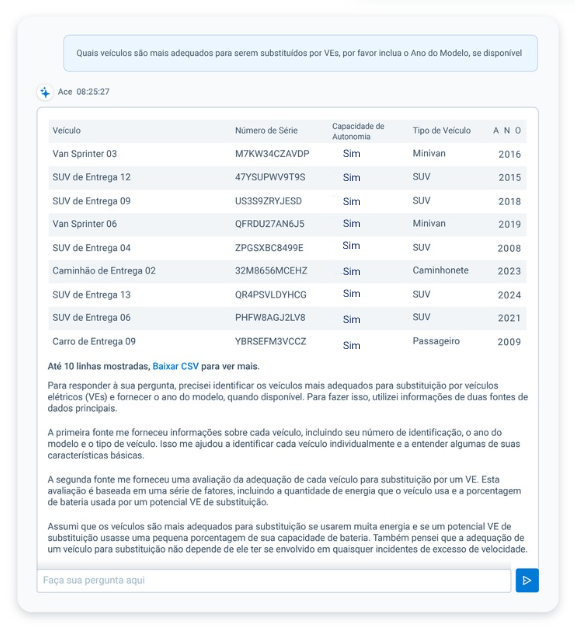Click paragraph starting 'Assumi que os veículos'
This screenshot has height=626, width=575.
pyautogui.click(x=288, y=538)
